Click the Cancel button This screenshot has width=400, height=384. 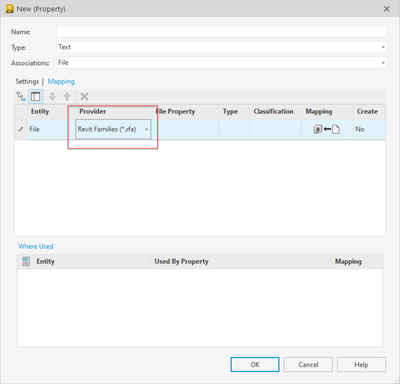coord(308,364)
